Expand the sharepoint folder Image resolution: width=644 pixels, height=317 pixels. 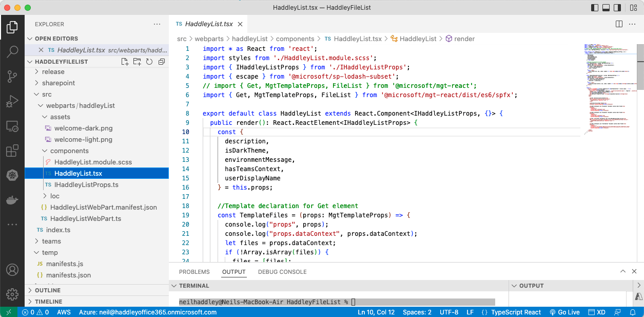(58, 83)
